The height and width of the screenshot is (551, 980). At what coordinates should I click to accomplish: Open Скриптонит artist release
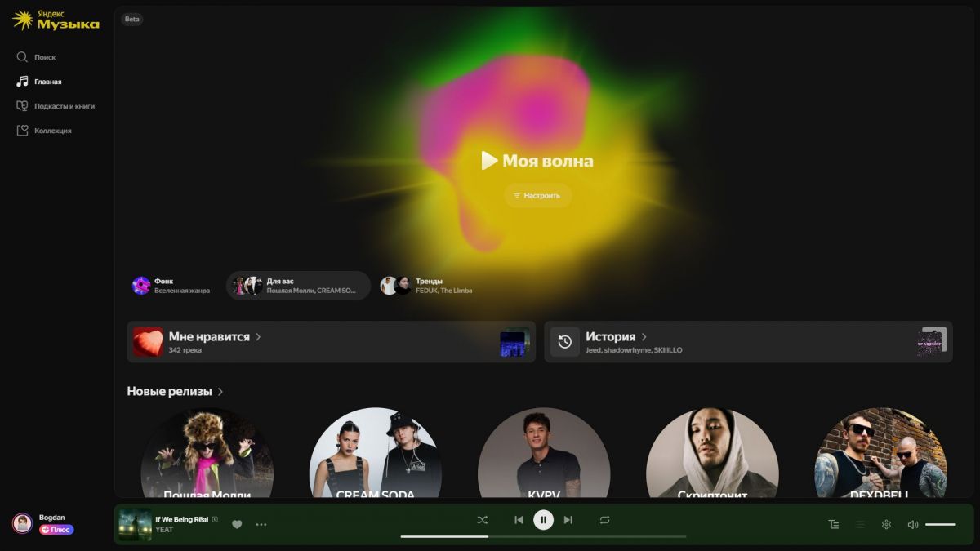(x=712, y=453)
